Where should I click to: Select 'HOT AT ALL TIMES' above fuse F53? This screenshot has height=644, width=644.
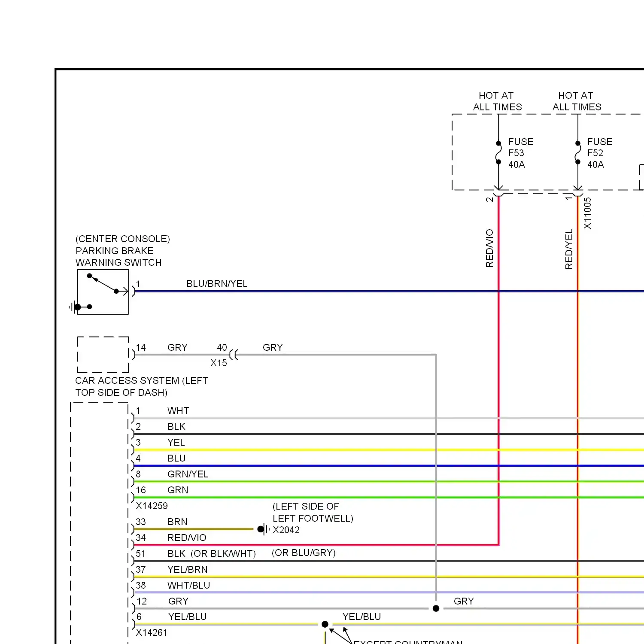(497, 101)
